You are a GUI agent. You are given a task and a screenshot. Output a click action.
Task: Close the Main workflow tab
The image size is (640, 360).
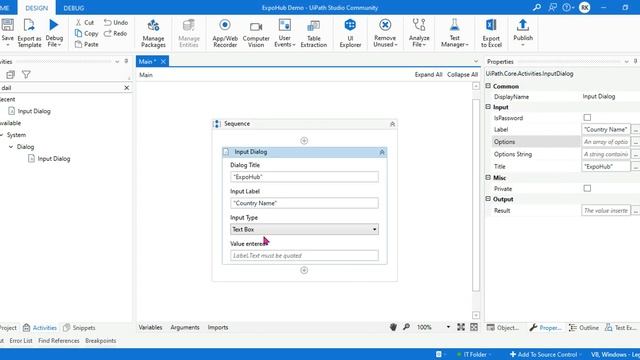[x=163, y=61]
